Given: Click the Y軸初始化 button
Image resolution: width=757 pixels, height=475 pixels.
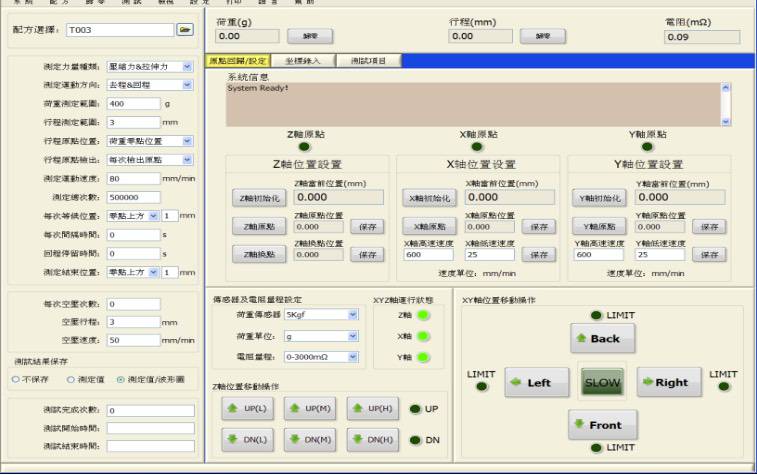Looking at the screenshot, I should pos(600,198).
